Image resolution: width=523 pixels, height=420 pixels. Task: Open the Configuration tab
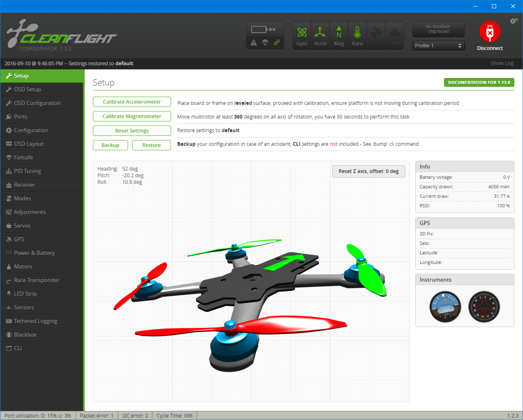click(42, 131)
